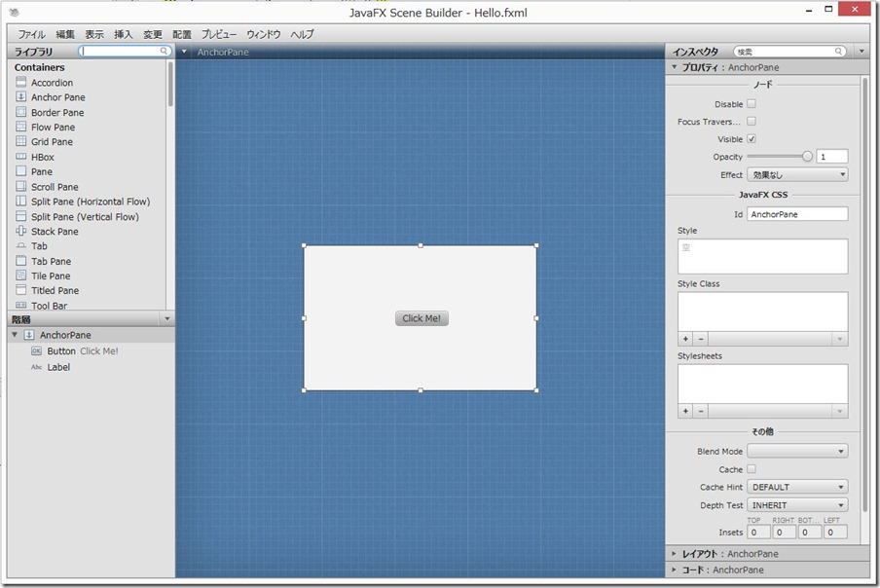Select the Stack Pane icon

(21, 231)
